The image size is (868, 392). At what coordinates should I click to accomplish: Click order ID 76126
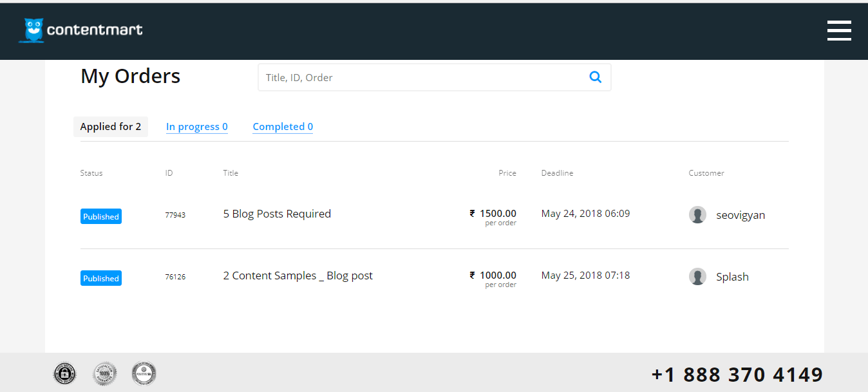[175, 277]
